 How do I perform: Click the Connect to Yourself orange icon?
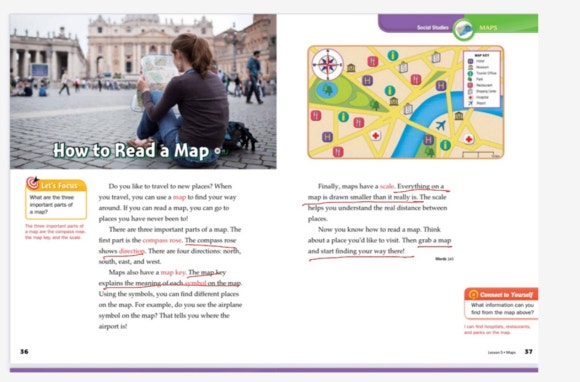pyautogui.click(x=473, y=294)
